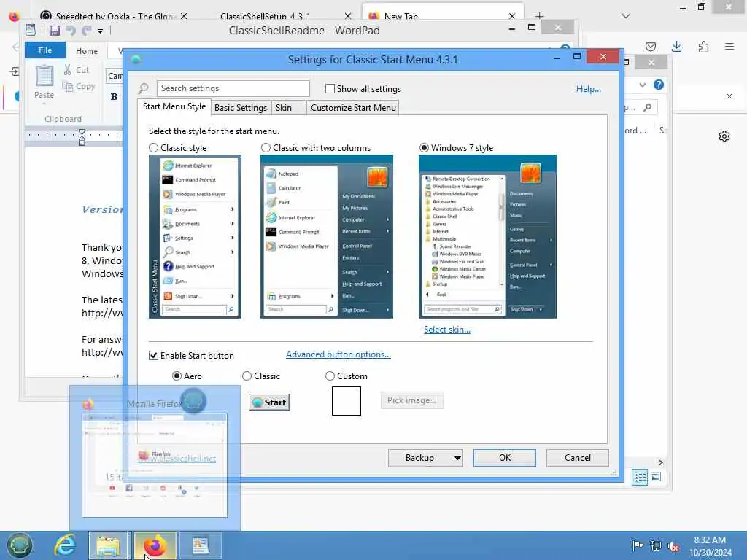Screen dimensions: 747x560
Task: Choose Custom start button option
Action: coord(330,376)
